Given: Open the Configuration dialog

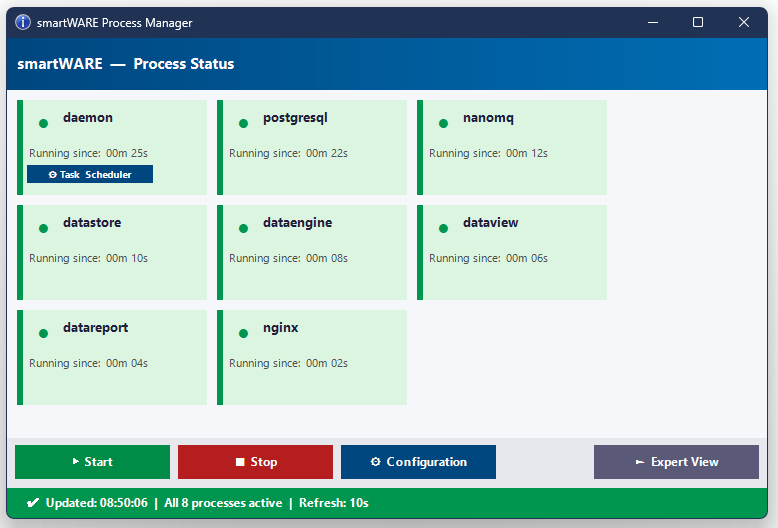Looking at the screenshot, I should coord(418,462).
